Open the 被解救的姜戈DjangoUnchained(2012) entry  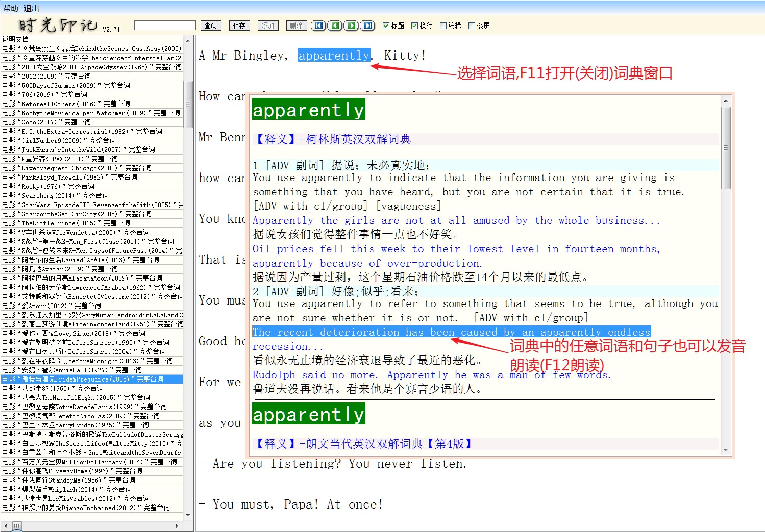(x=92, y=508)
